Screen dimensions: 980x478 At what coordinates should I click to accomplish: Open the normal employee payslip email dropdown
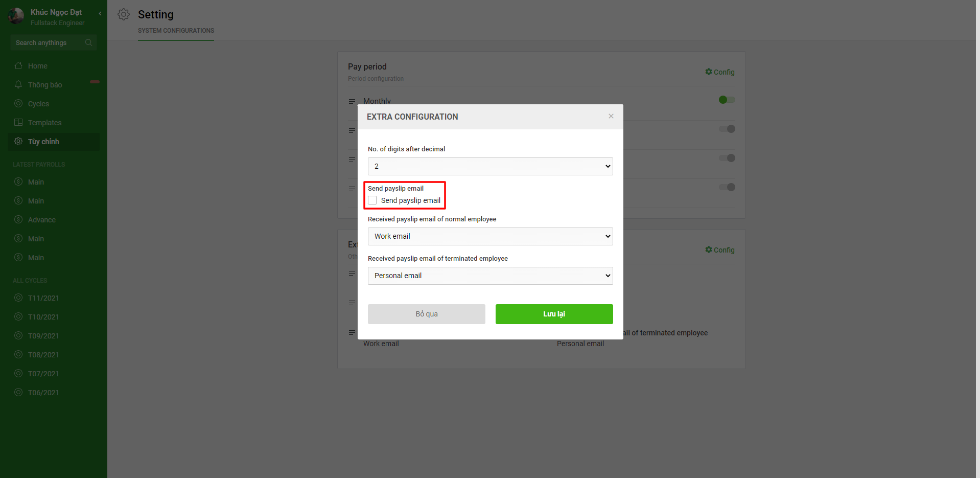pos(491,236)
